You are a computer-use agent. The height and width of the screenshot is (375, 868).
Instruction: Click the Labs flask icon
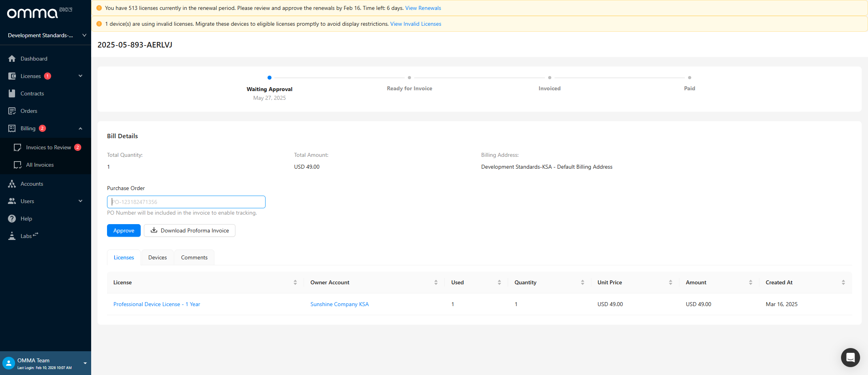pos(12,236)
